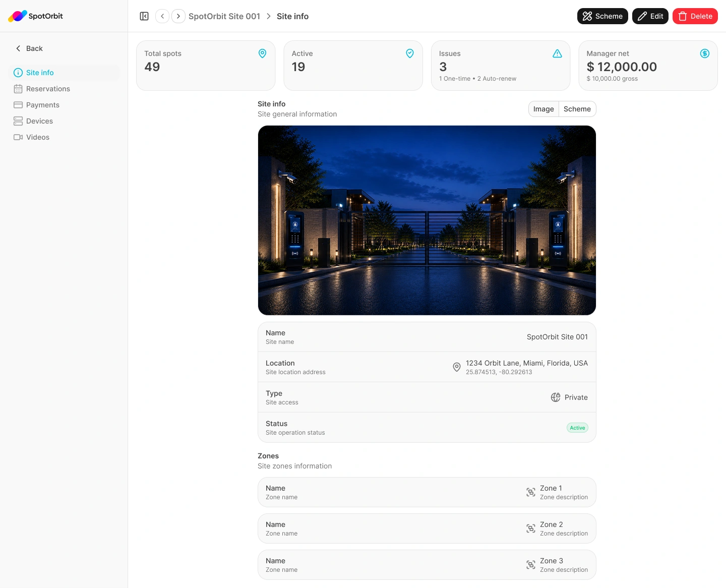Open Devices in sidebar

click(64, 121)
